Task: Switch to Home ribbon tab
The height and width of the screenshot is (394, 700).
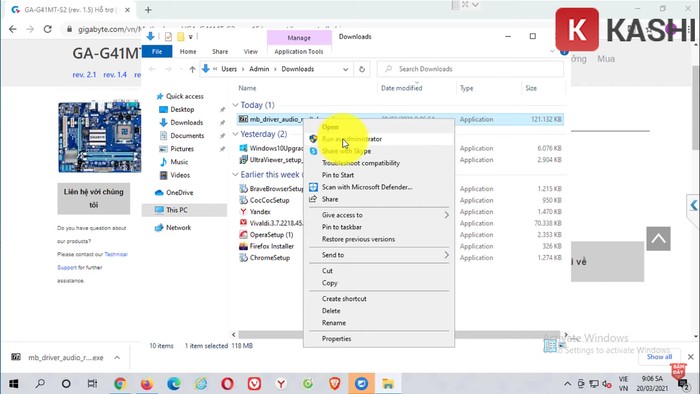Action: (188, 51)
